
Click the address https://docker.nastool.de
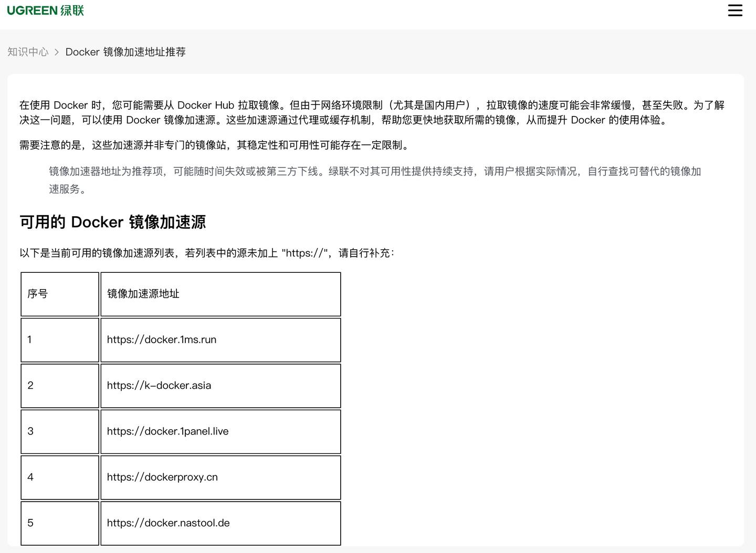pyautogui.click(x=169, y=523)
